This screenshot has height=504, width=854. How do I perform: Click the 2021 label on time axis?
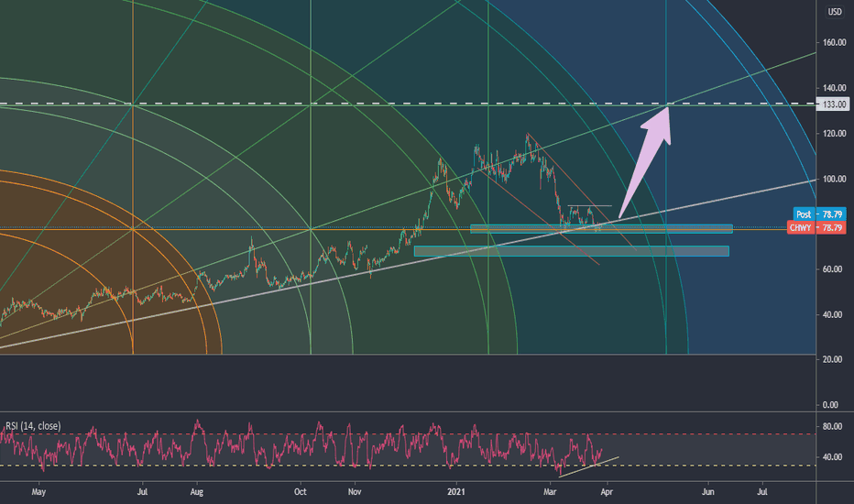pos(456,492)
